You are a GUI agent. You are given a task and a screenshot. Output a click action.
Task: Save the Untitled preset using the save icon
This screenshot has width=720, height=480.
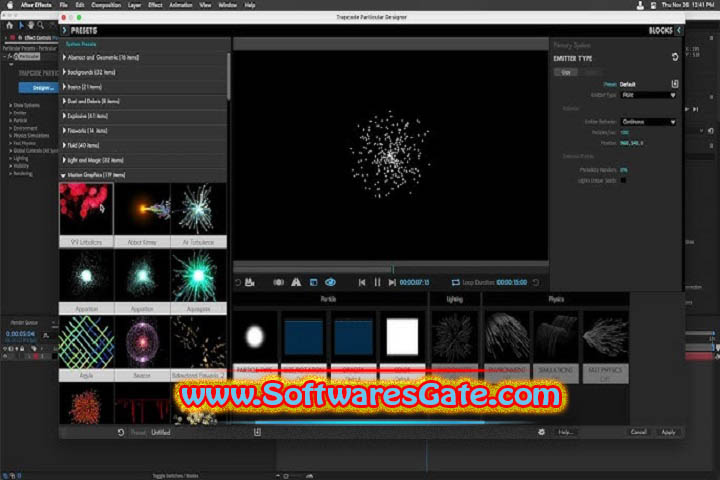click(257, 432)
